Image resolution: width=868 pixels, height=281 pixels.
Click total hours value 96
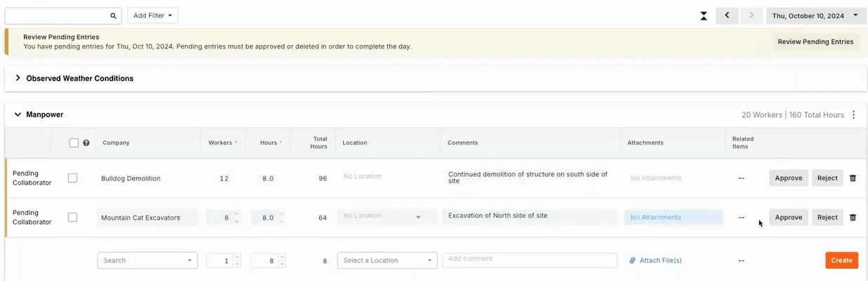(323, 178)
